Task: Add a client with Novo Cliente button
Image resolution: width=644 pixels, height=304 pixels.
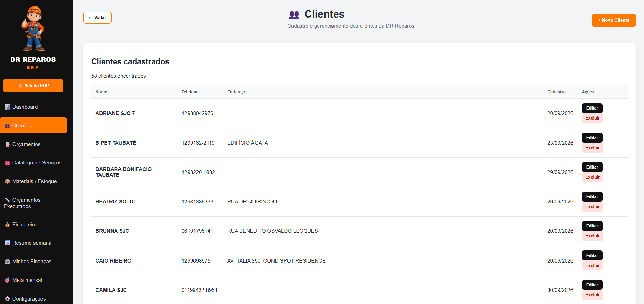Action: [614, 20]
